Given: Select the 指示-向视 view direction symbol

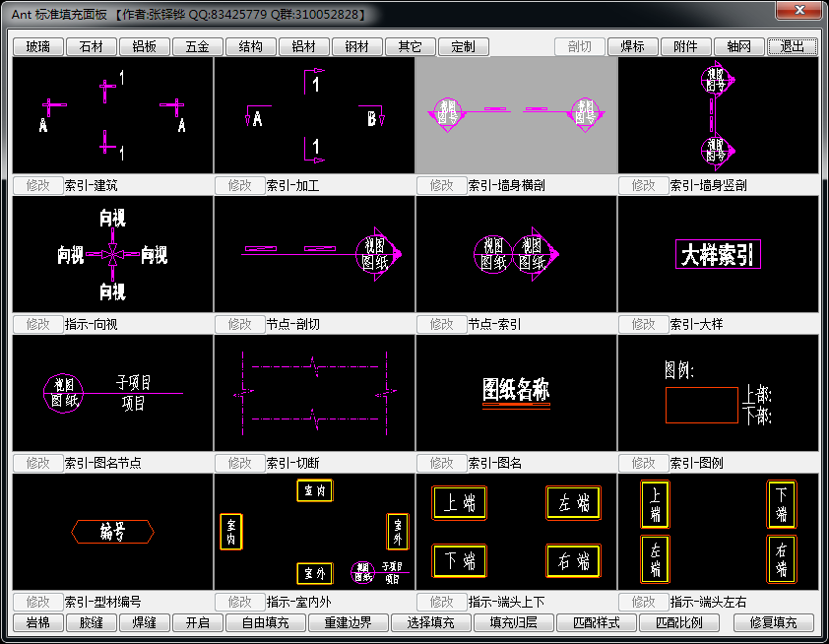Looking at the screenshot, I should pos(112,255).
